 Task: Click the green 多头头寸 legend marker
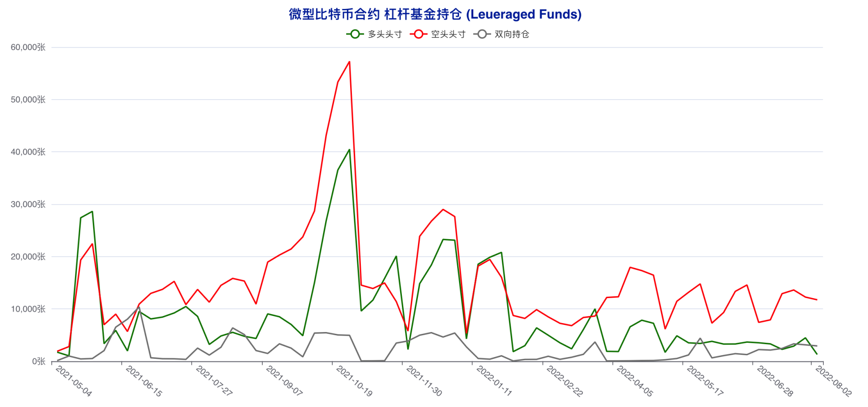pyautogui.click(x=355, y=34)
